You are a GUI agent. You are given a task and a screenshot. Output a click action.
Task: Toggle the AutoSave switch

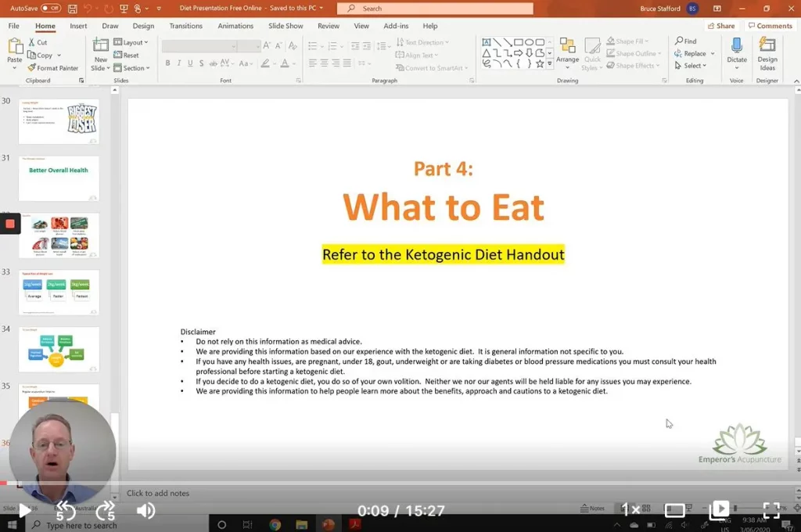coord(50,8)
